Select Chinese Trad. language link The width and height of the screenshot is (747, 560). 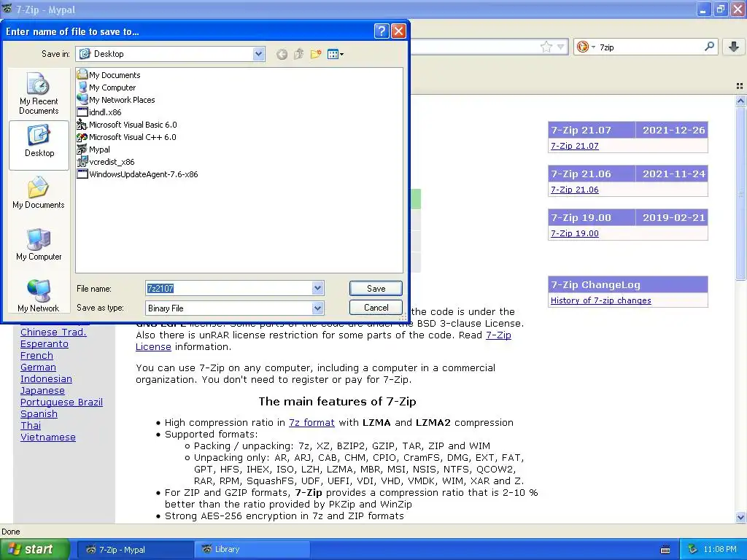tap(53, 332)
